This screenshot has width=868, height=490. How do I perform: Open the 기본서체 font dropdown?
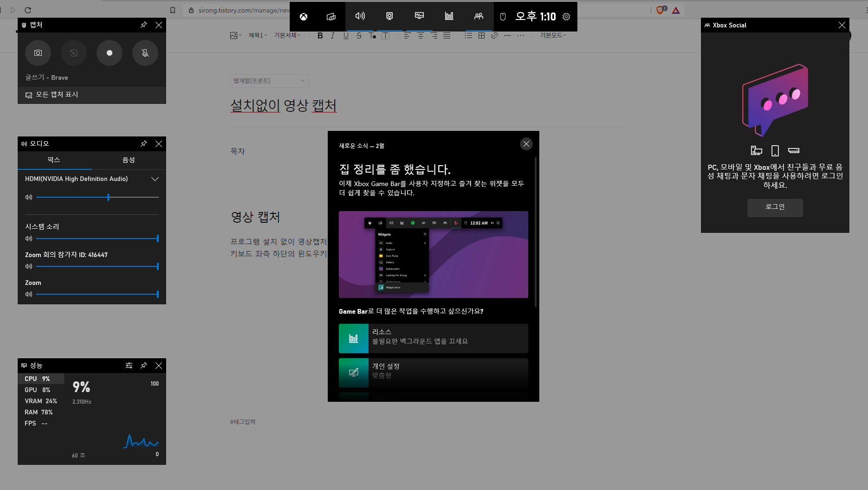(287, 36)
